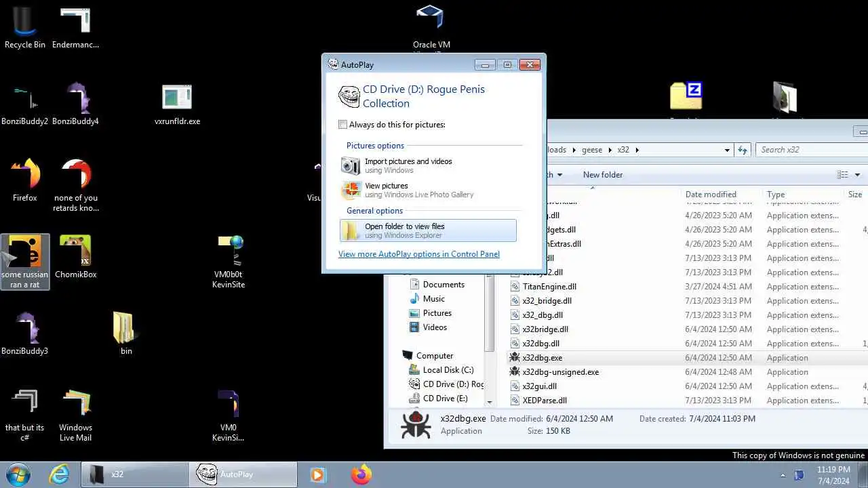The height and width of the screenshot is (488, 868).
Task: Sort files by the Type column
Action: coord(802,195)
